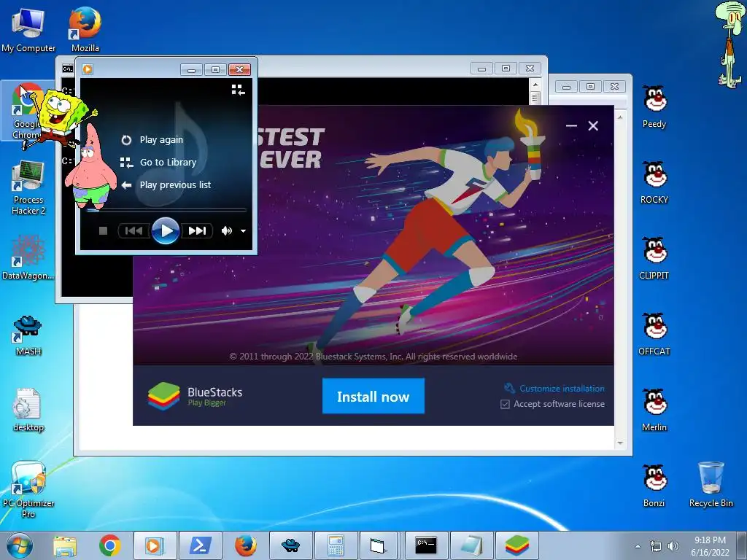Open Chrome from the taskbar

click(x=109, y=545)
